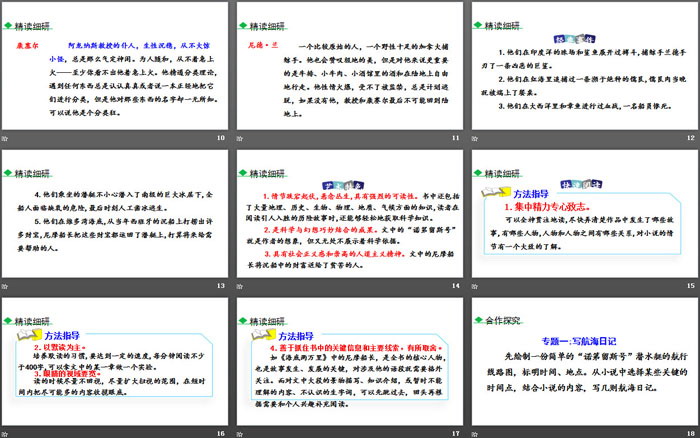Image resolution: width=700 pixels, height=438 pixels.
Task: Select slide 15 thumbnail titled 集中精力专心致志
Action: point(585,213)
